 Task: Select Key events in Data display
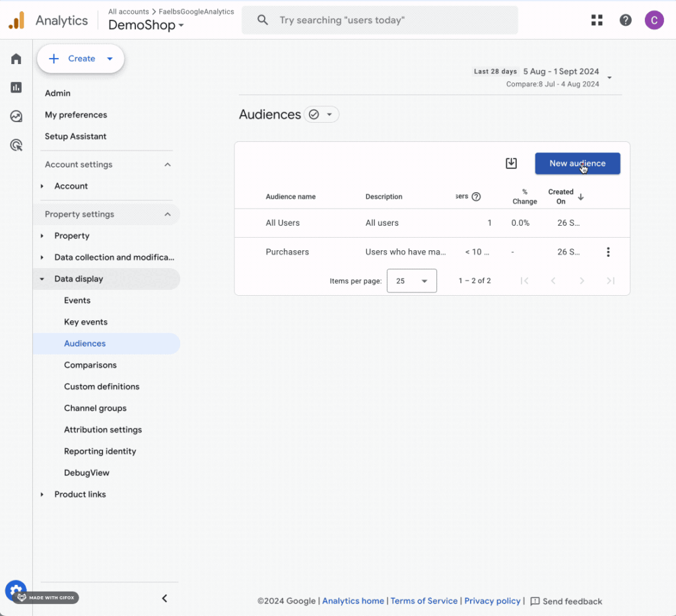pos(86,322)
